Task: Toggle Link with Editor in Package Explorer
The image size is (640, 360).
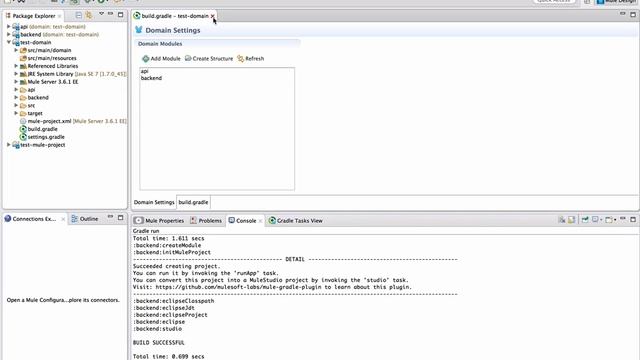Action: [x=89, y=15]
